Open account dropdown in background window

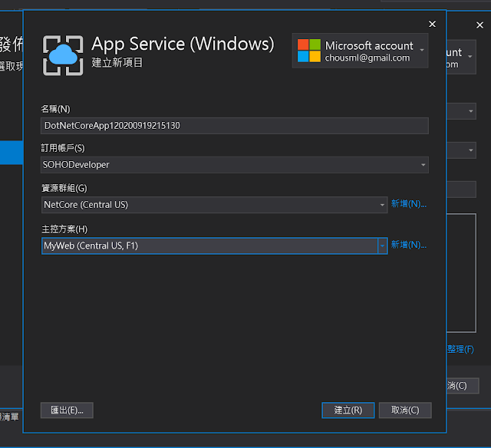coord(470,57)
